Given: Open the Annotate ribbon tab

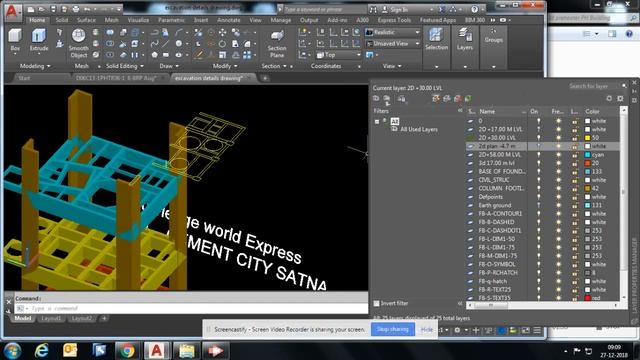Looking at the screenshot, I should tap(229, 20).
